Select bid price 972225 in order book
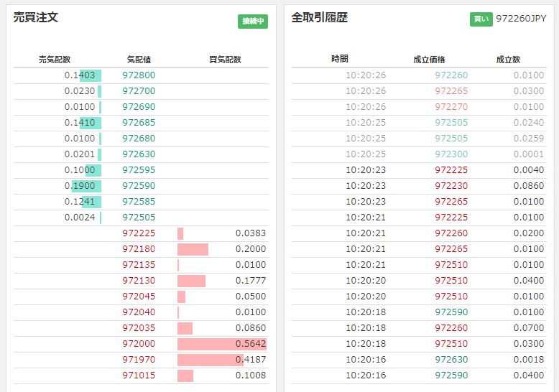Viewport: 559px width, 392px height. (139, 233)
